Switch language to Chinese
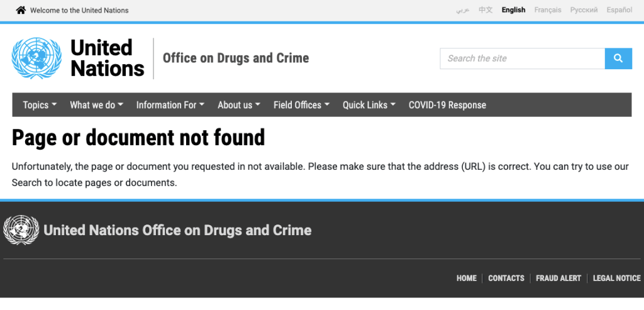The width and height of the screenshot is (644, 310). [x=486, y=10]
